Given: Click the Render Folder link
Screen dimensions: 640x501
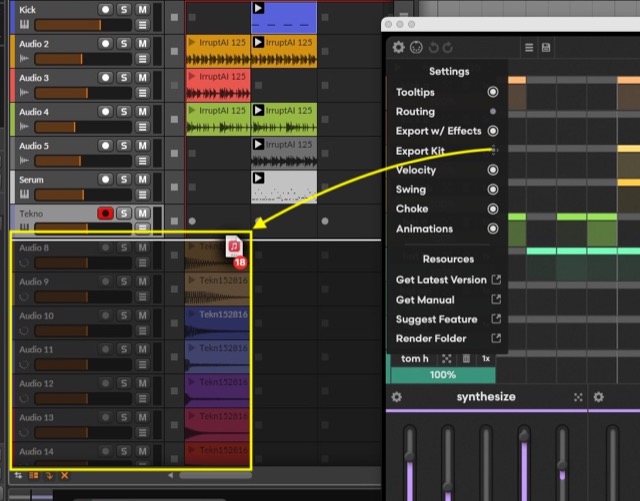Looking at the screenshot, I should click(x=430, y=339).
